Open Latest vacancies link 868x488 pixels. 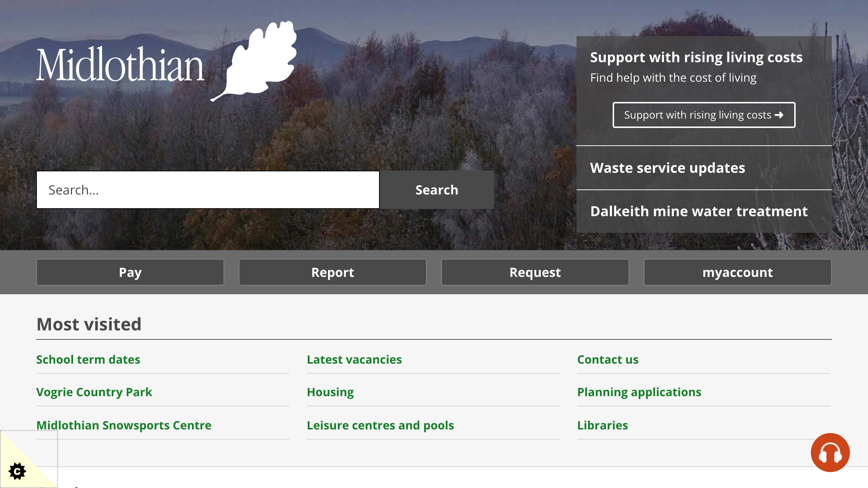(x=354, y=360)
